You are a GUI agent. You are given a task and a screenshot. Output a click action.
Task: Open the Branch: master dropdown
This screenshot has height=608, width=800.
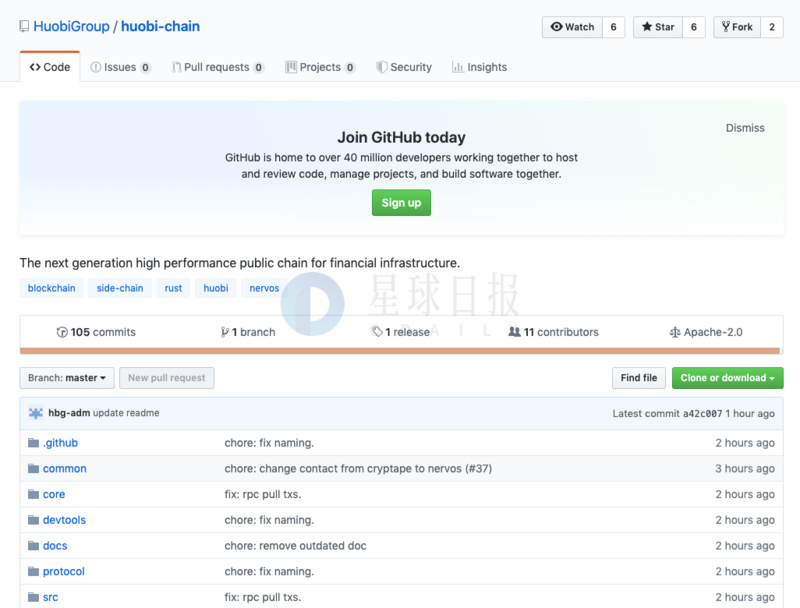point(67,378)
